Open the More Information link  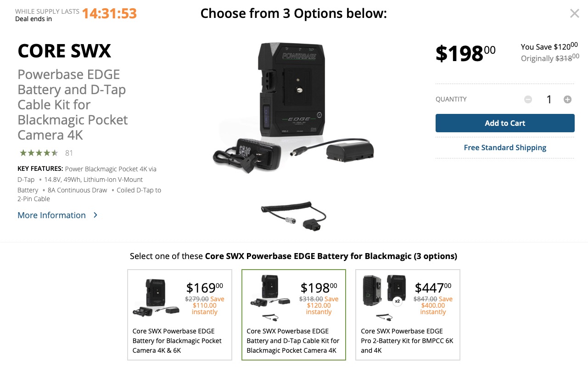click(x=51, y=215)
